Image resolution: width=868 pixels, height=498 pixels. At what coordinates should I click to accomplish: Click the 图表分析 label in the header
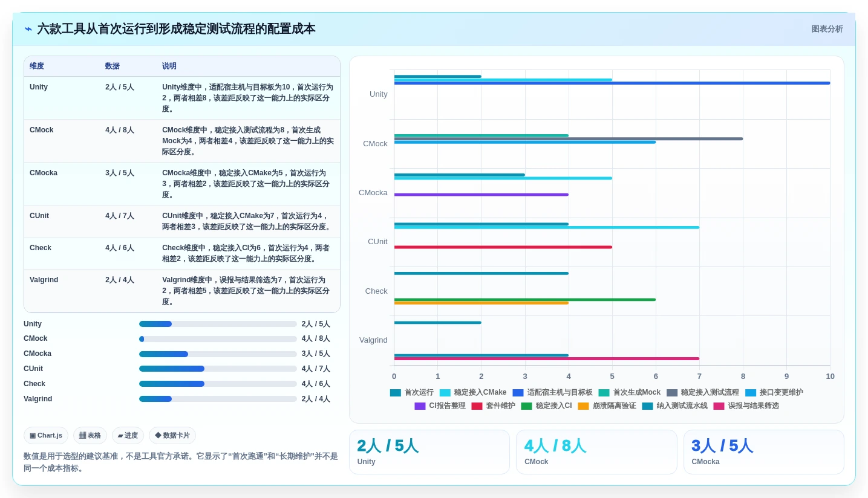click(x=827, y=29)
